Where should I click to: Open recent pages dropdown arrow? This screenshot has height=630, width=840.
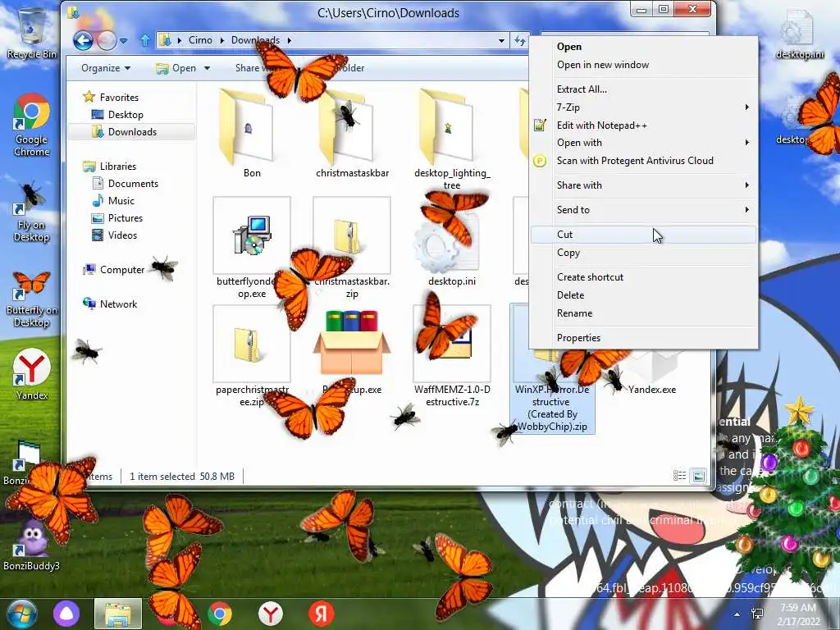tap(123, 40)
